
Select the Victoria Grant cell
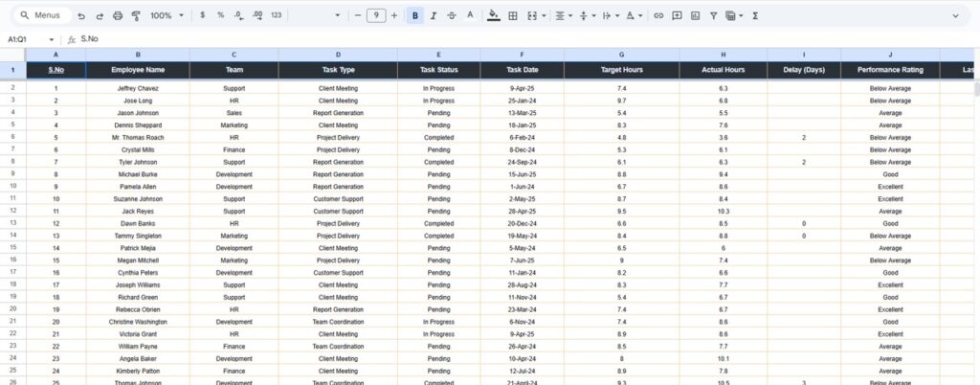coord(138,334)
